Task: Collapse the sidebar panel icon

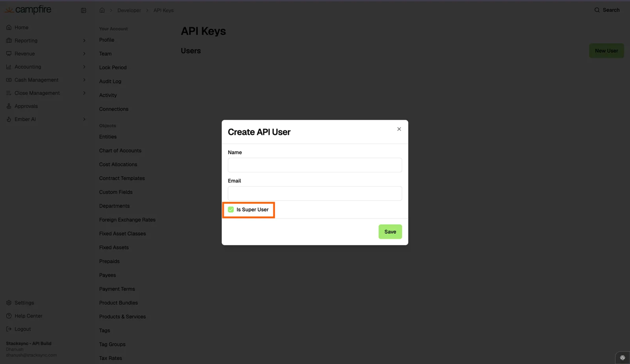Action: 83,11
